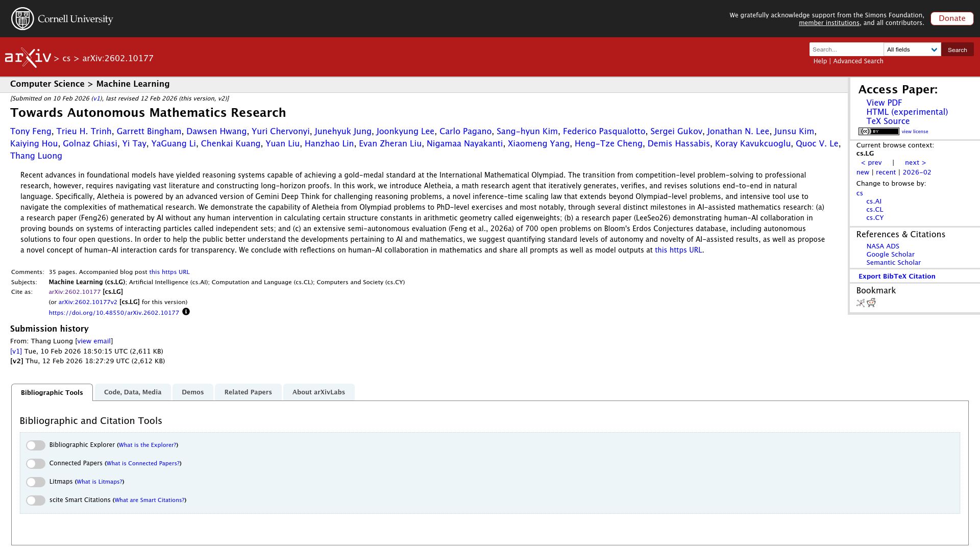Focus the Search input field

[846, 49]
